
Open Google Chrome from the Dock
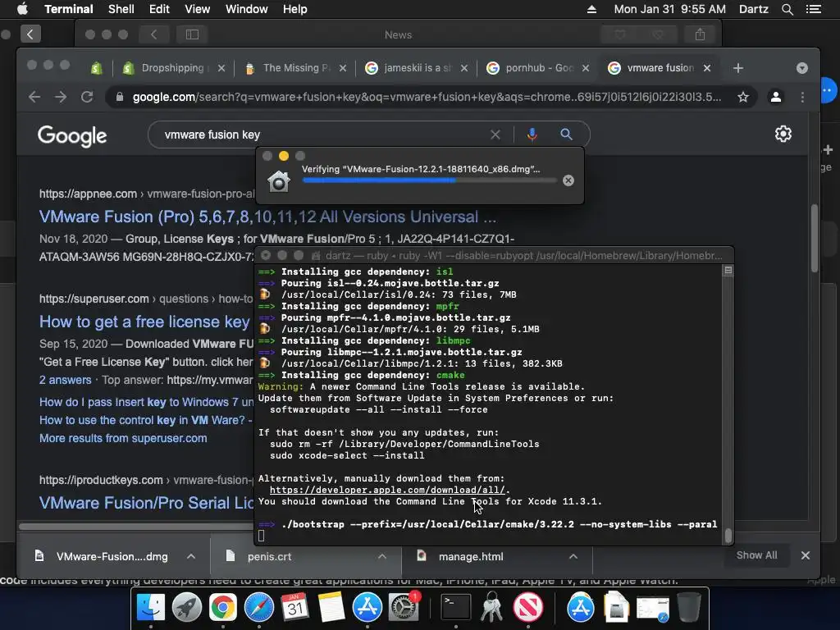point(223,608)
